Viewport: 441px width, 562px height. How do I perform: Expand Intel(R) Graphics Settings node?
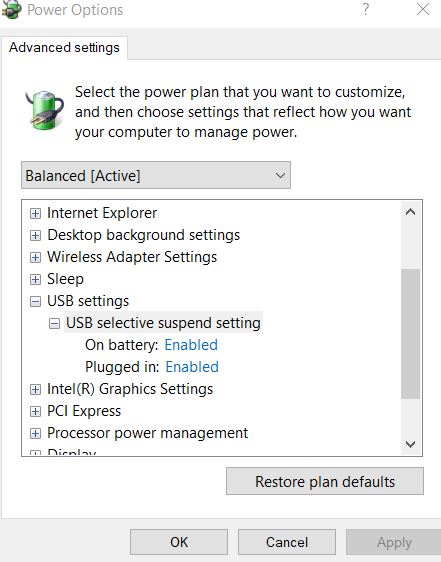click(35, 389)
